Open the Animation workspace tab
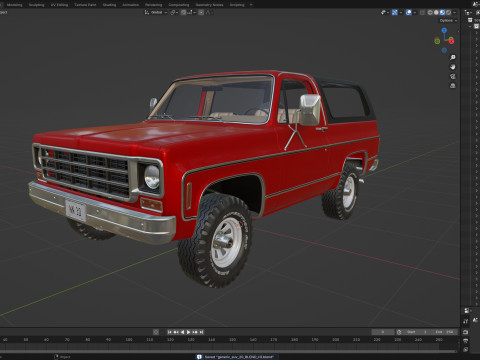 [x=131, y=5]
